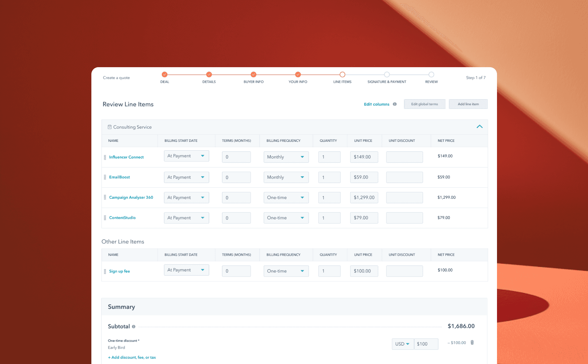Image resolution: width=588 pixels, height=364 pixels.
Task: Click the Subtotal info icon
Action: click(134, 326)
